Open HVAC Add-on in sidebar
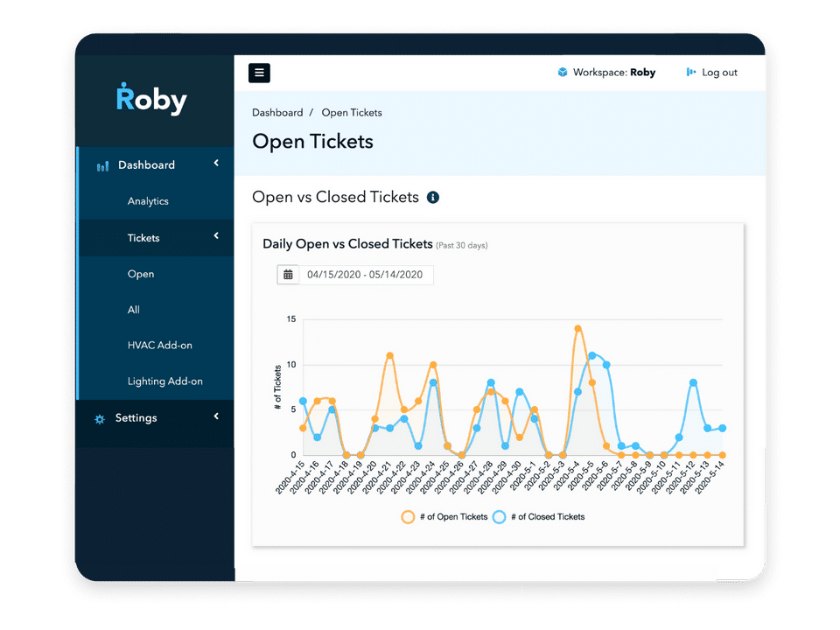 (x=159, y=346)
